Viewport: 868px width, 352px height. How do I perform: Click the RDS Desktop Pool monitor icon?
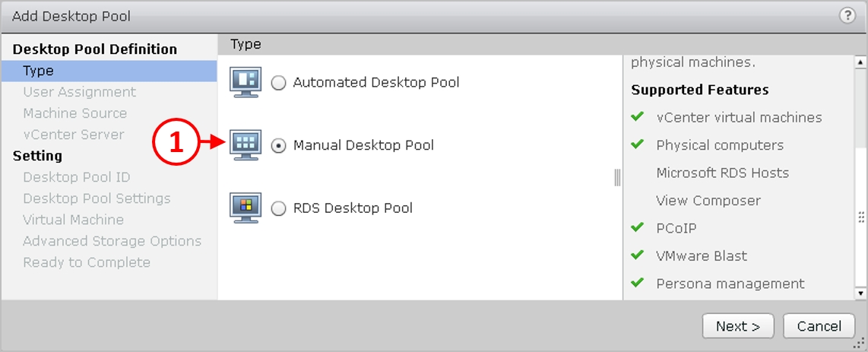tap(246, 208)
